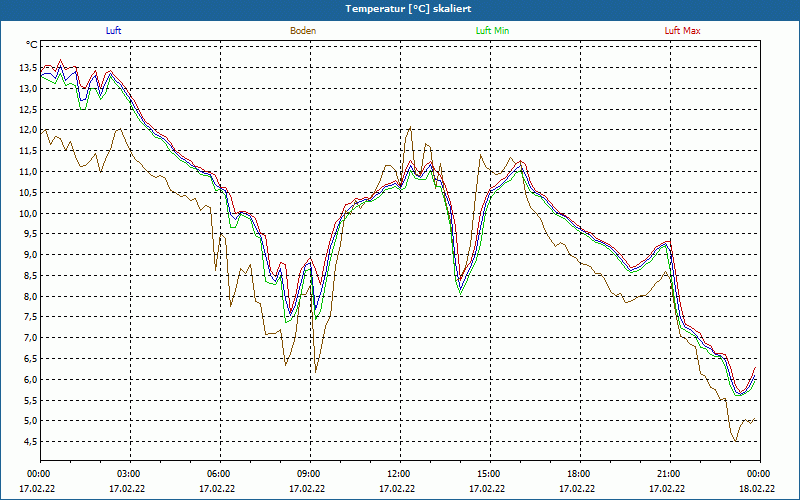
Task: Click the 21:00 time axis label
Action: 668,474
